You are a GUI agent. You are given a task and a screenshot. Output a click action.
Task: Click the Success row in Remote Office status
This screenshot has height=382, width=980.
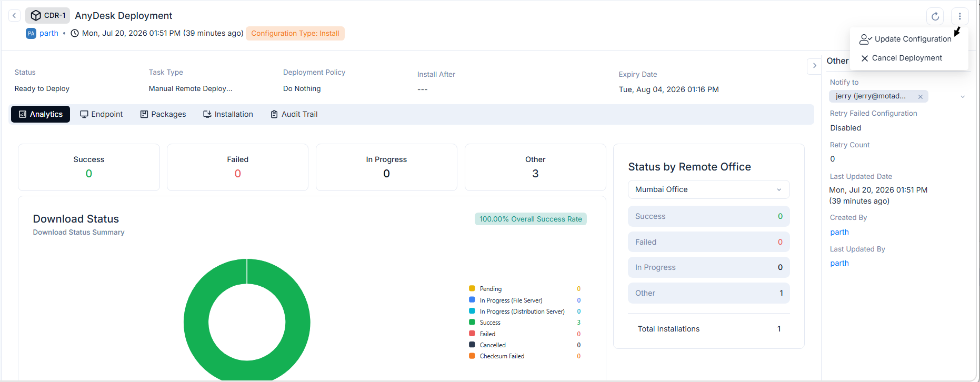coord(708,216)
